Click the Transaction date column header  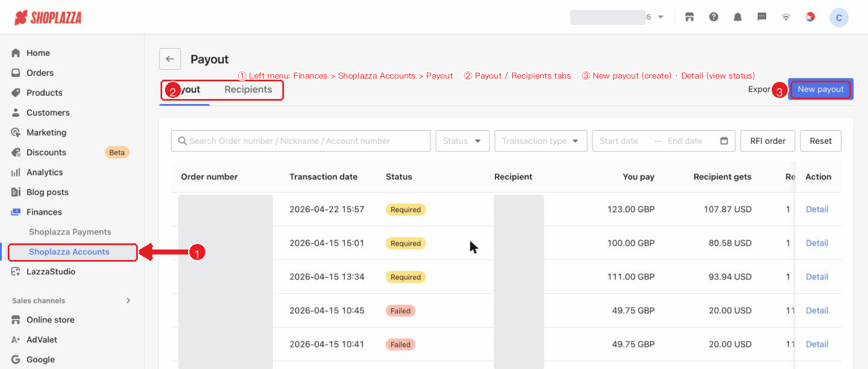tap(323, 177)
